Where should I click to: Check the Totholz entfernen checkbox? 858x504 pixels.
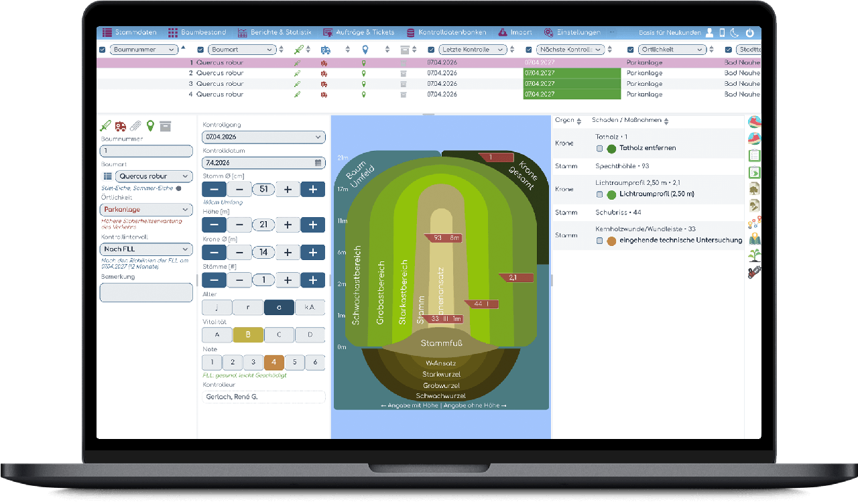[x=600, y=148]
